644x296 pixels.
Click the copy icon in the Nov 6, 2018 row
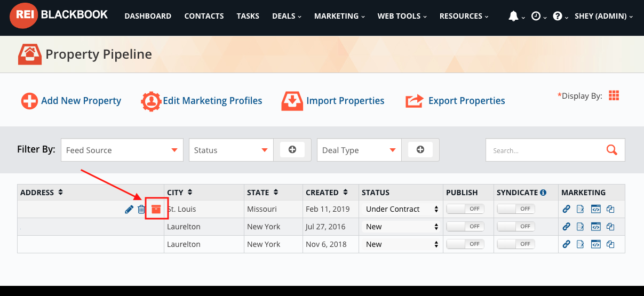[610, 244]
